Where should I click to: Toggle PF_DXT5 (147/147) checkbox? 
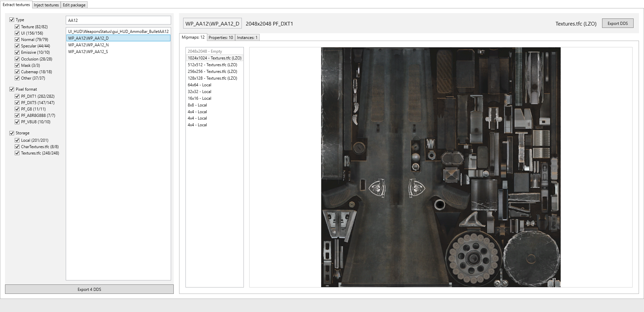point(17,103)
